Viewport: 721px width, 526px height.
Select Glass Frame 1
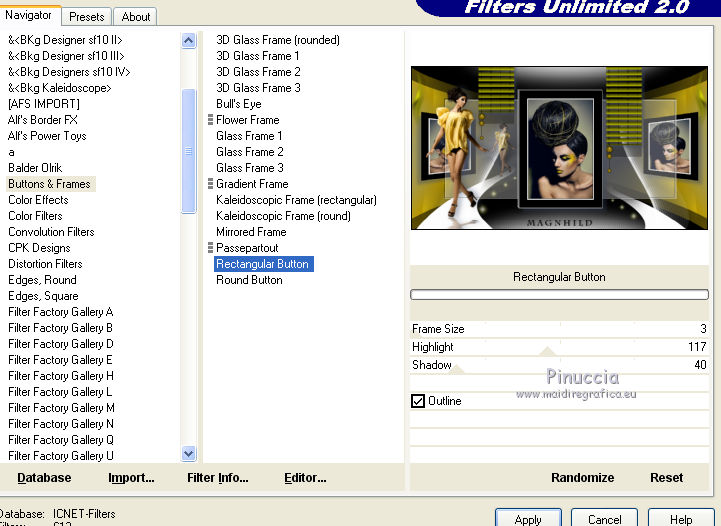[249, 136]
